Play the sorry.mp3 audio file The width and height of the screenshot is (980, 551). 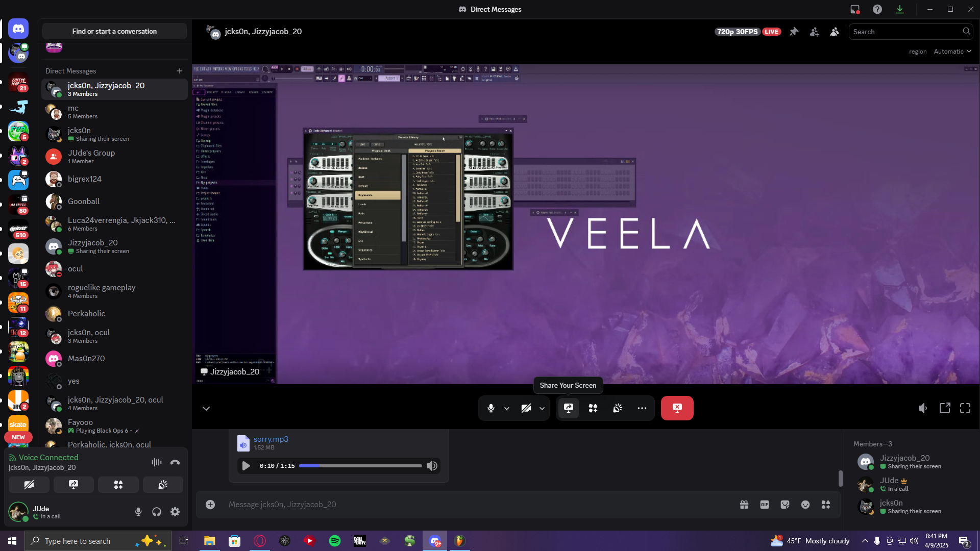coord(246,466)
